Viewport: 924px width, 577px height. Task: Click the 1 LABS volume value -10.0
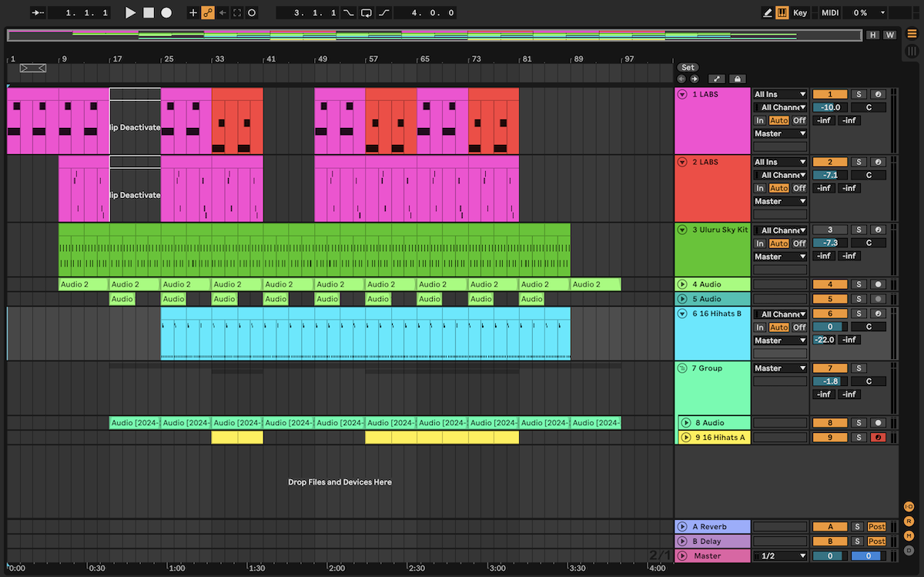829,108
